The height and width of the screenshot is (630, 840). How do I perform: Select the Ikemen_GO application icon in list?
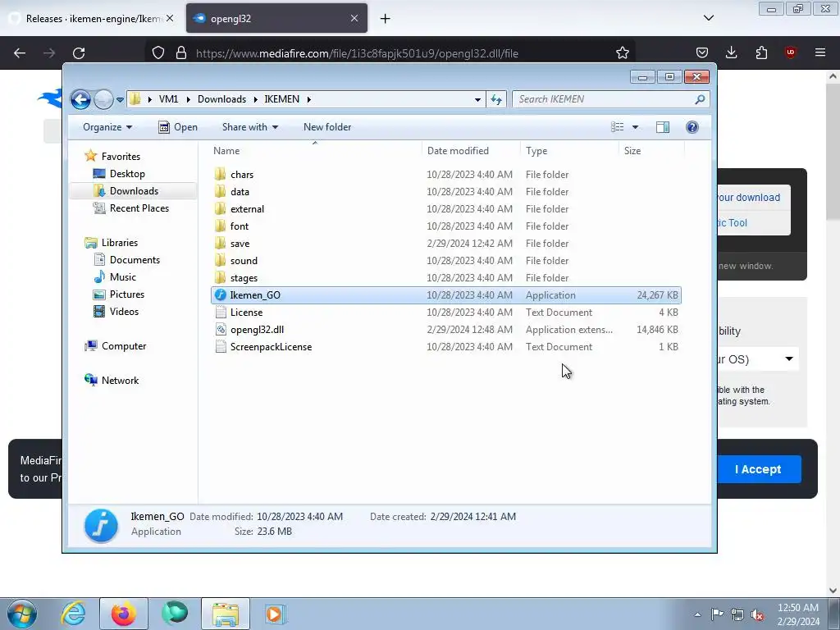(220, 294)
